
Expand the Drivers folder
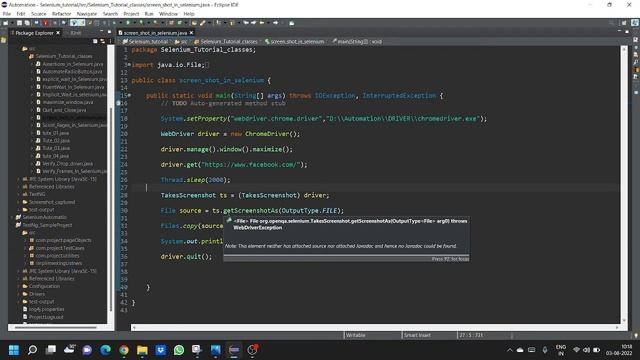18,294
